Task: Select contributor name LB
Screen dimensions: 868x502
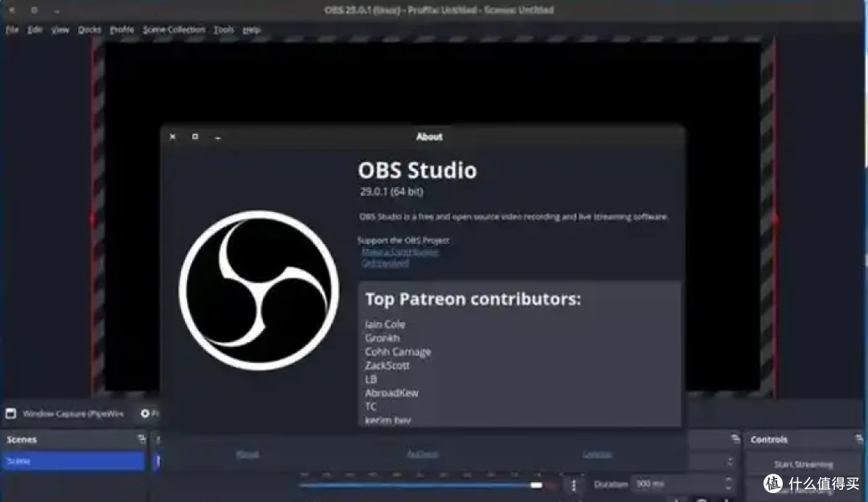Action: (371, 380)
